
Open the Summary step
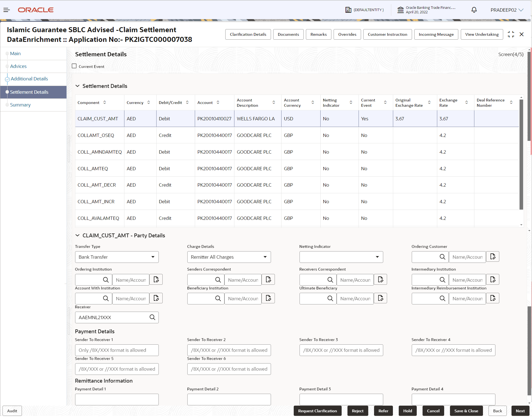20,105
